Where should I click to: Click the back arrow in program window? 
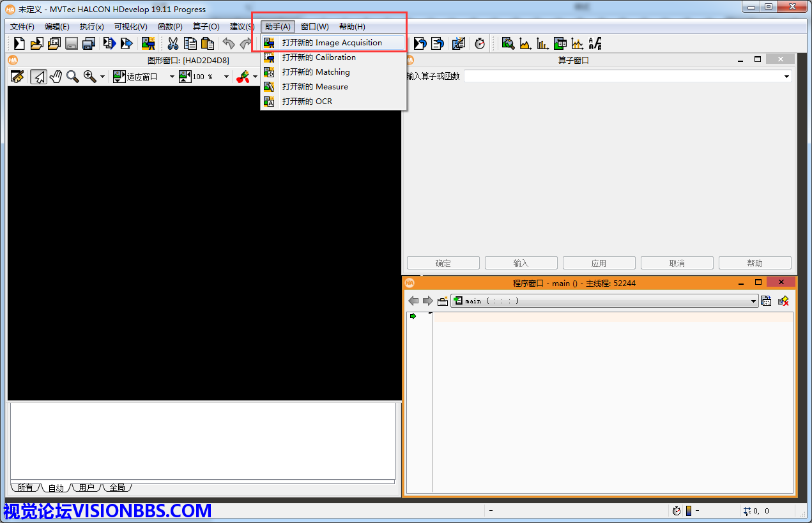click(x=413, y=301)
